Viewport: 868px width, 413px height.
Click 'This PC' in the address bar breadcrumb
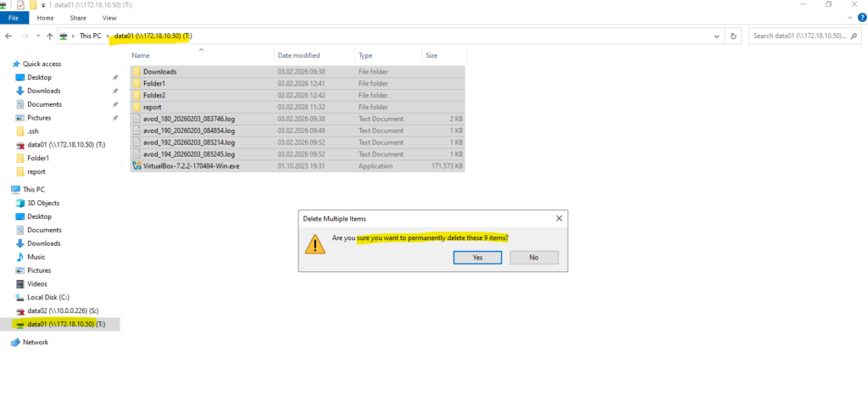(x=90, y=36)
